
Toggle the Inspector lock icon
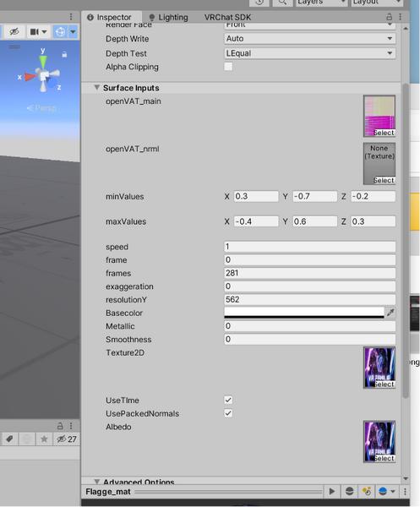point(390,17)
